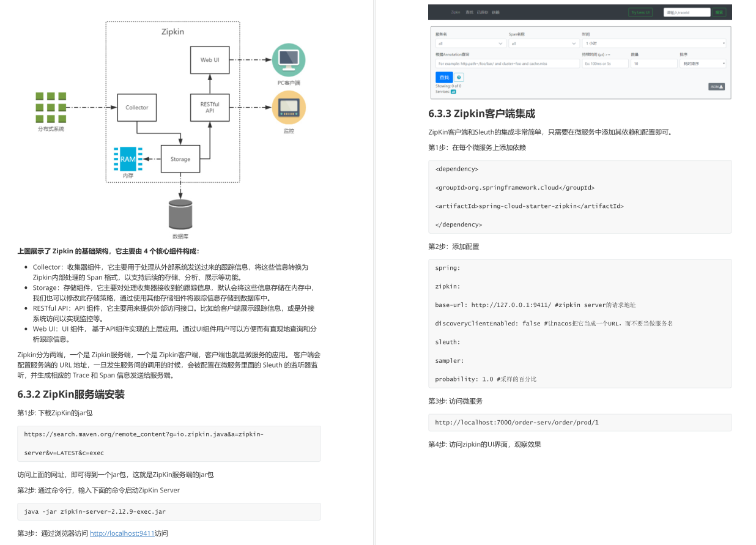
Task: Click the search.maven.org download URL code block
Action: coord(169,443)
